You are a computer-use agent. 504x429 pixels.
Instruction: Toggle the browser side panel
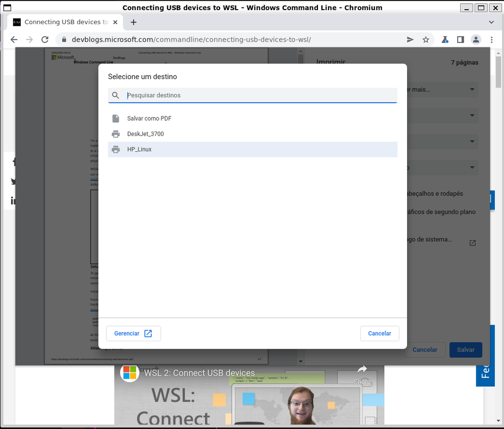460,39
